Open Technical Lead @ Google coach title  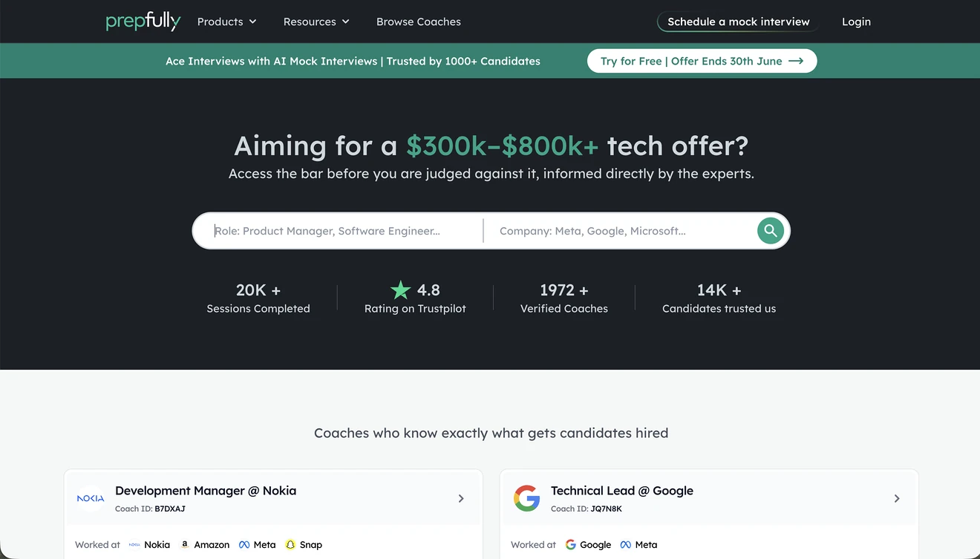coord(622,491)
